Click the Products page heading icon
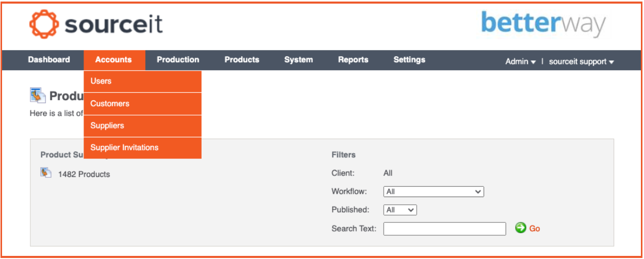Screen dimensions: 644x259 38,95
